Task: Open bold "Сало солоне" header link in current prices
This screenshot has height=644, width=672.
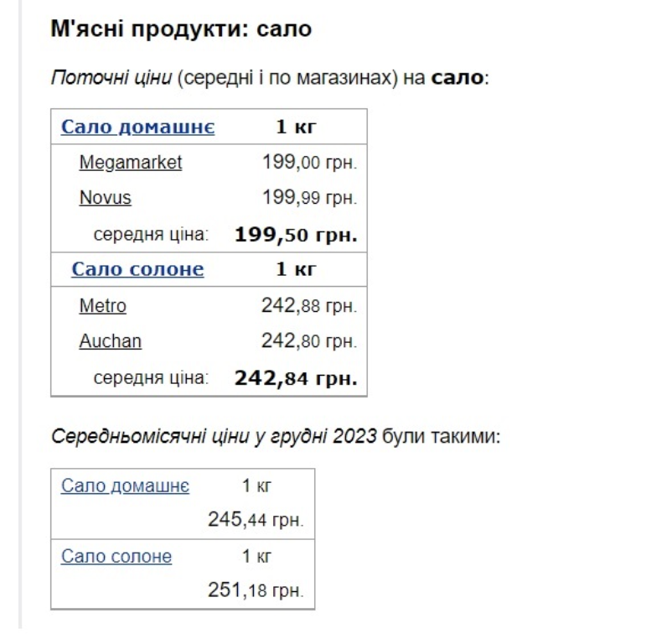Action: 137,270
